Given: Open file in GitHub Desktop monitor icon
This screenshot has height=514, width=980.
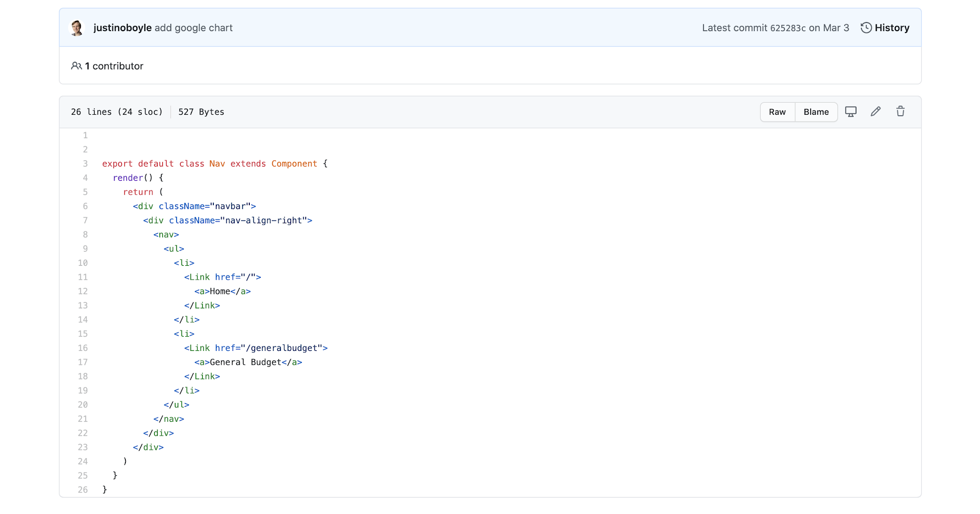Looking at the screenshot, I should (x=850, y=112).
